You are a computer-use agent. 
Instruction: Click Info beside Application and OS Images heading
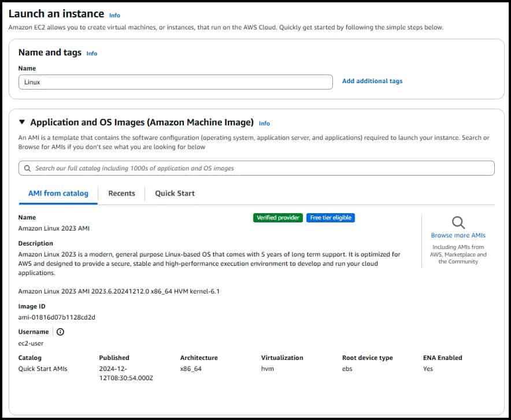coord(264,124)
